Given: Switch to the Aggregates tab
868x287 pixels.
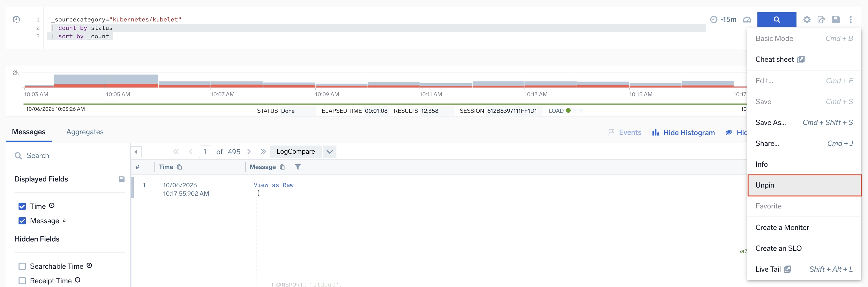Looking at the screenshot, I should [85, 132].
